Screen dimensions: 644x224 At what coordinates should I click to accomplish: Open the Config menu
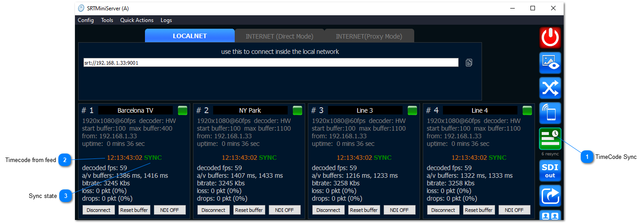coord(86,20)
